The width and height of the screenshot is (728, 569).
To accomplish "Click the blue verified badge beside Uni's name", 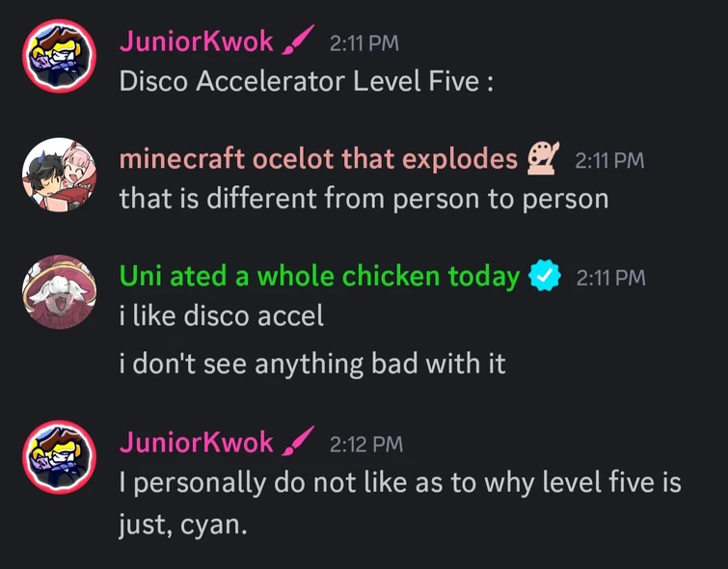I will click(x=546, y=278).
